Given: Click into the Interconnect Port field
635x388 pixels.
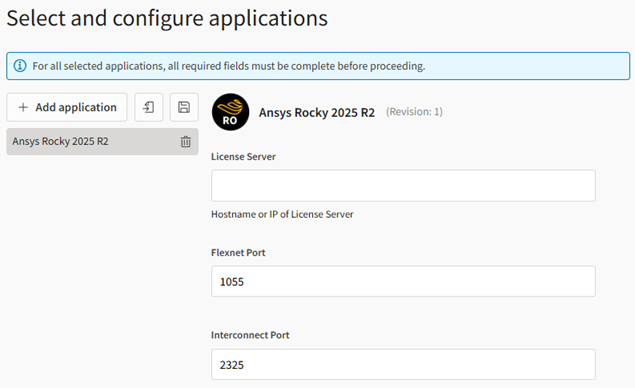Looking at the screenshot, I should [x=403, y=365].
